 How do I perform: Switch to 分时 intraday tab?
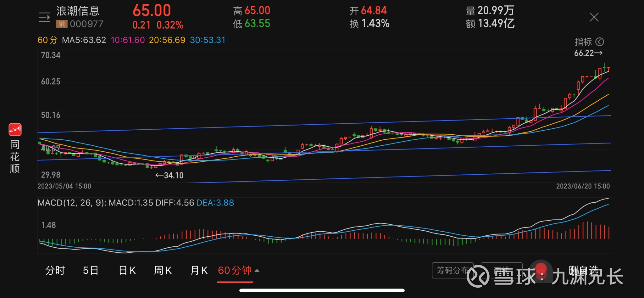55,270
